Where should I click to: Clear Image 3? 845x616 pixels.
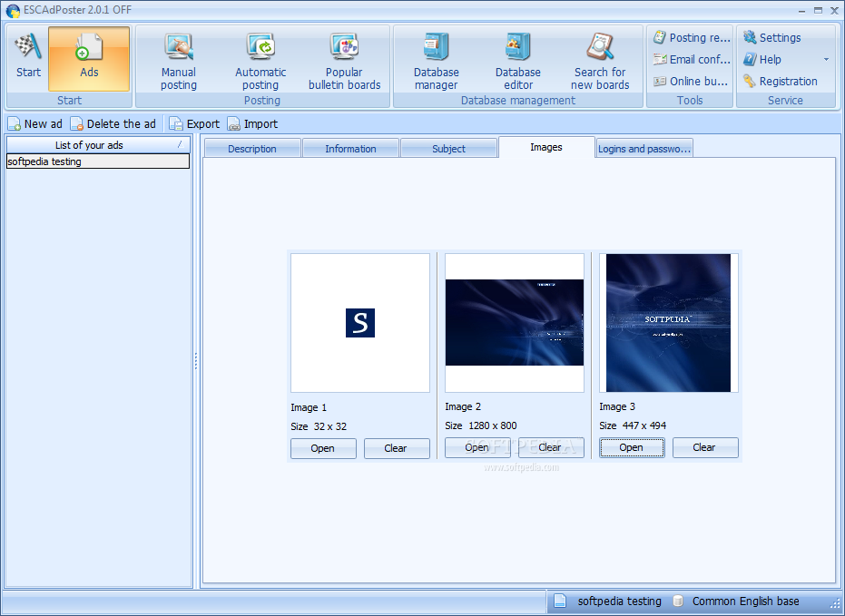704,447
